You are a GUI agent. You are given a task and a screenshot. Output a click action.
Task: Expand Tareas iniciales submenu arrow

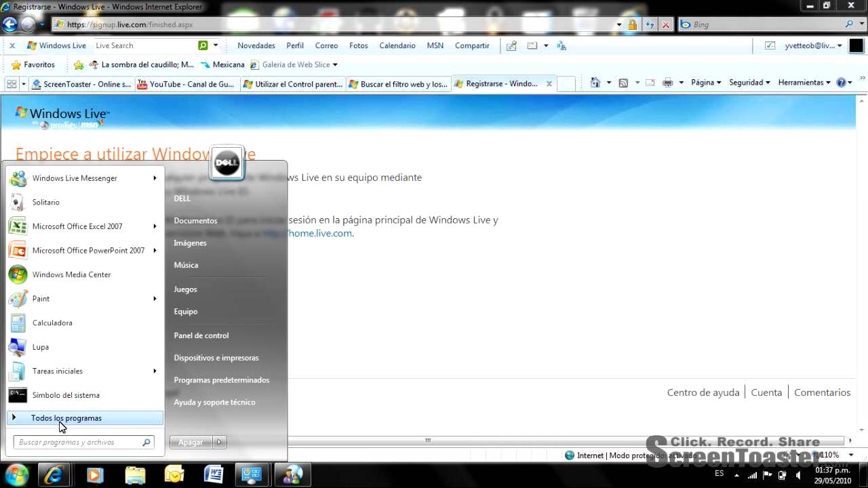point(155,371)
